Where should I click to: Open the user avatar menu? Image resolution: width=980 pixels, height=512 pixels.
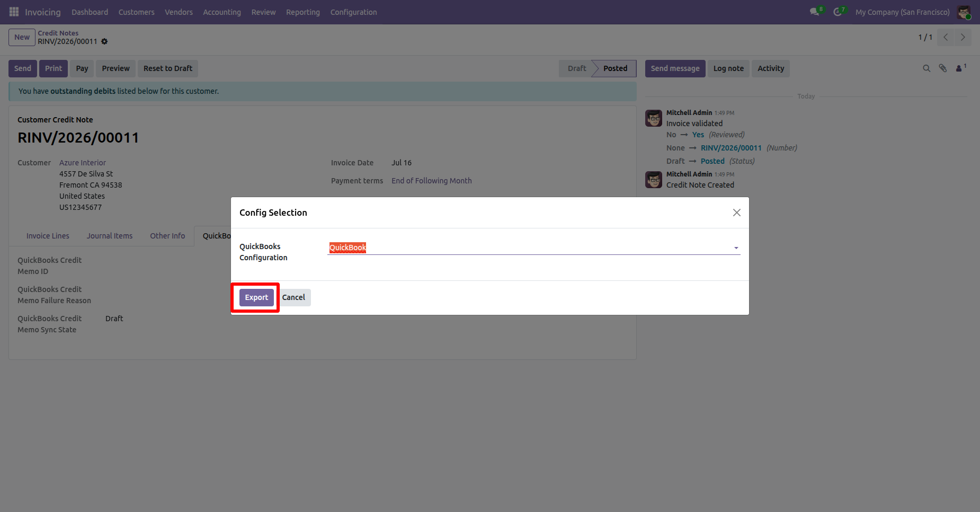click(964, 12)
